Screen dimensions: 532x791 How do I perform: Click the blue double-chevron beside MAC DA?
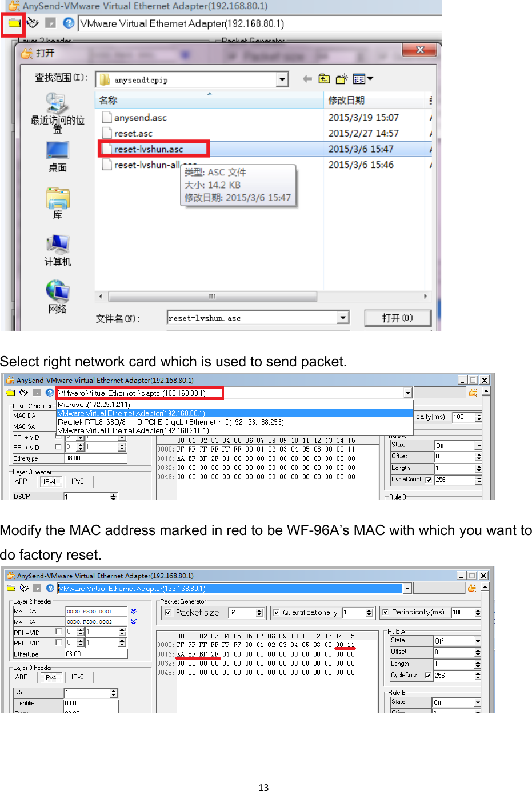point(134,611)
